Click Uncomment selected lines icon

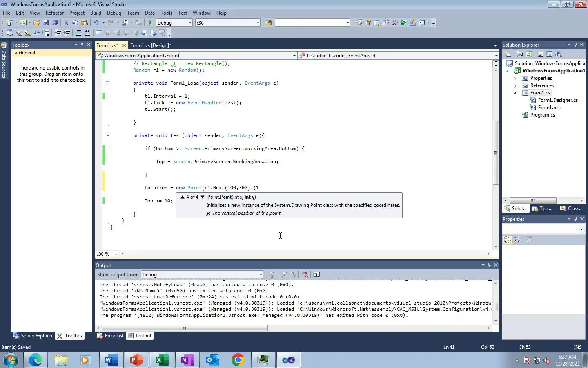87,33
